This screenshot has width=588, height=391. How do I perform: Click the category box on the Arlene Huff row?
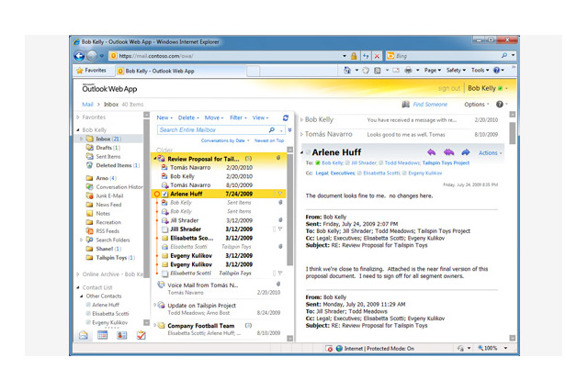click(x=274, y=194)
